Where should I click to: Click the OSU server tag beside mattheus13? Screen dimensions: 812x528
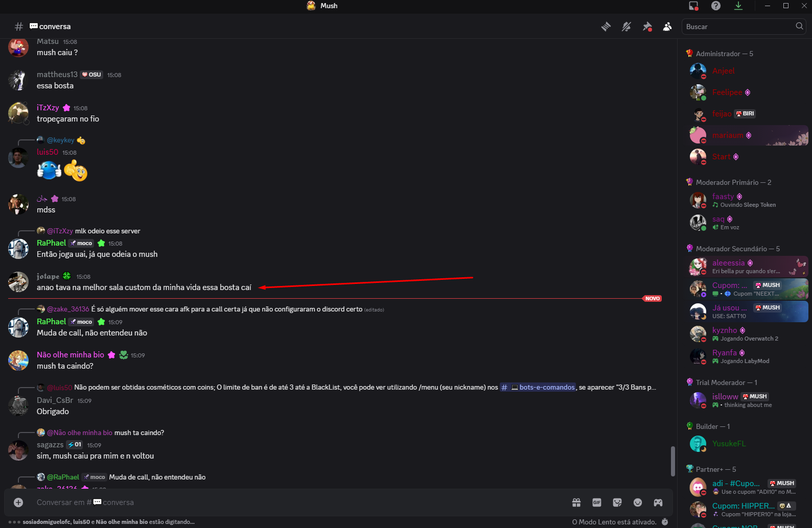pyautogui.click(x=91, y=75)
